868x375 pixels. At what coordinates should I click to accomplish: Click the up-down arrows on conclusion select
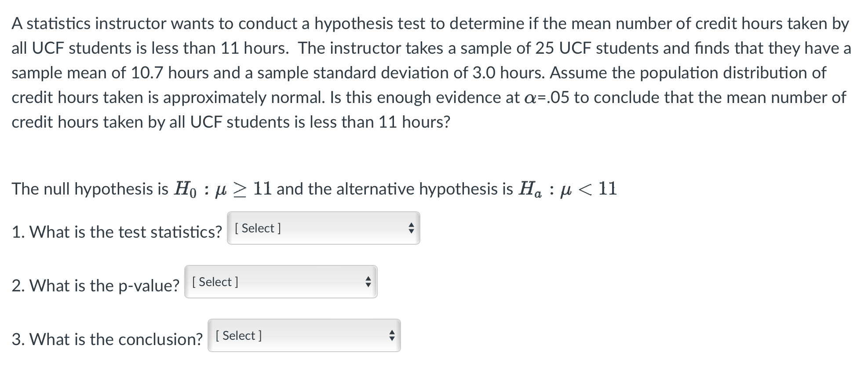click(392, 335)
